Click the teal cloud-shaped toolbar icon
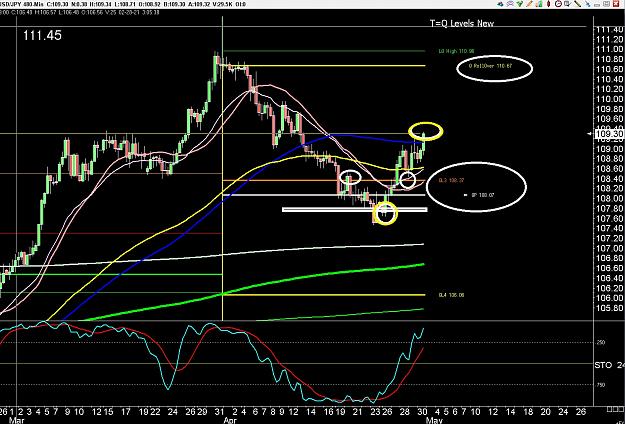 (x=500, y=4)
